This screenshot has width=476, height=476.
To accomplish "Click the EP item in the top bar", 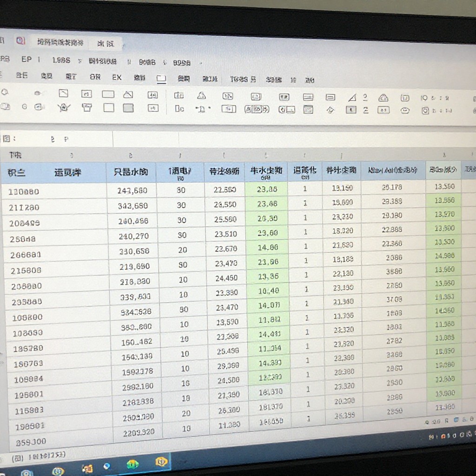I will tap(26, 59).
